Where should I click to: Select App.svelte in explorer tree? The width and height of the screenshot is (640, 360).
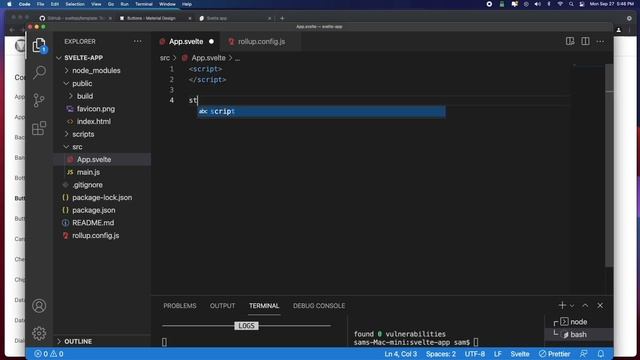94,159
